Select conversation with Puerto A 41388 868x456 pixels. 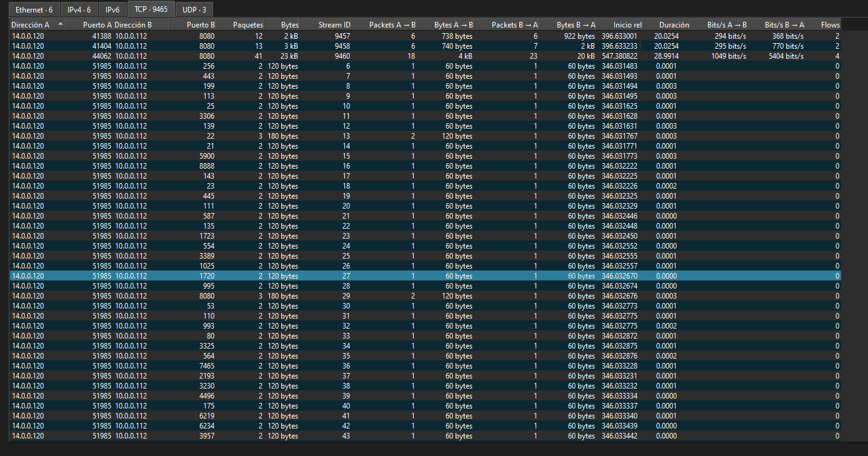point(101,36)
